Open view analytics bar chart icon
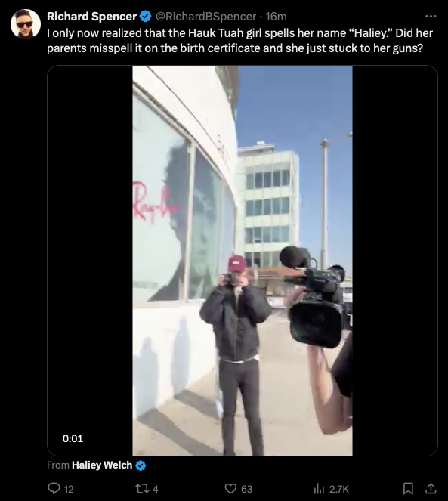Image resolution: width=448 pixels, height=501 pixels. click(319, 489)
